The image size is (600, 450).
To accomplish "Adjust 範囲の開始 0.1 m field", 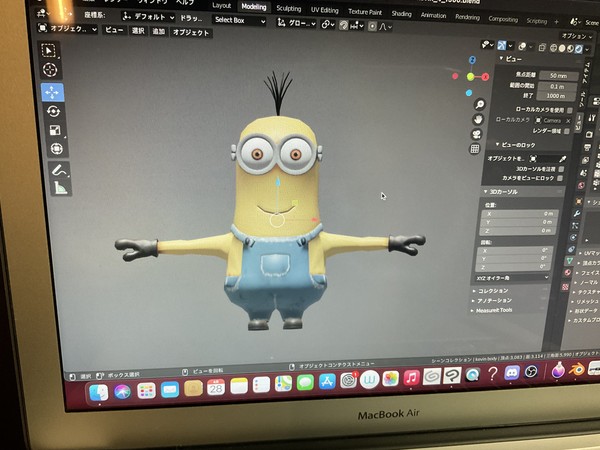I will coord(557,86).
